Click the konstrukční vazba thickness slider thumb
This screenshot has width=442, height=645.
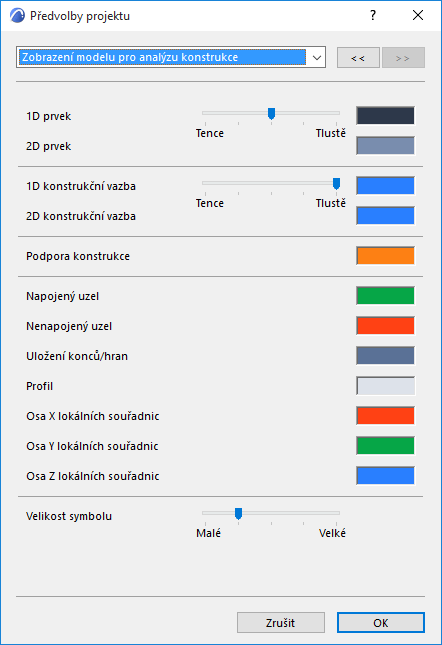(336, 183)
